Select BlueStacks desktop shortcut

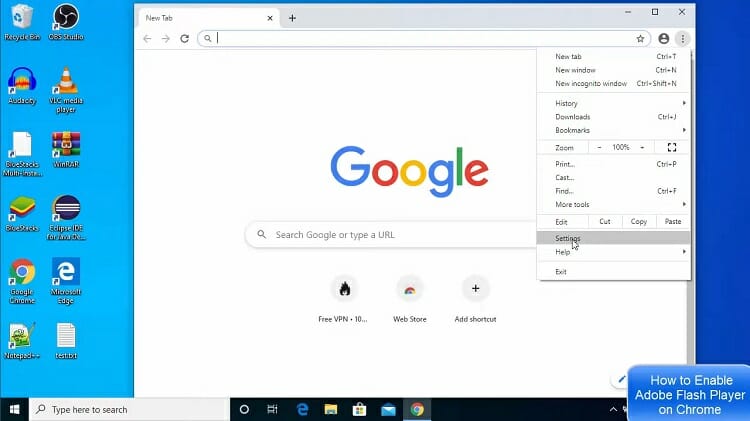[x=22, y=214]
